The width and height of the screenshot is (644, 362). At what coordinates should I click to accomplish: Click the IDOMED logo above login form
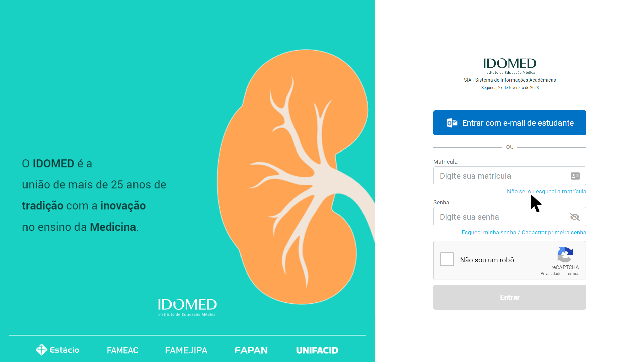click(509, 66)
